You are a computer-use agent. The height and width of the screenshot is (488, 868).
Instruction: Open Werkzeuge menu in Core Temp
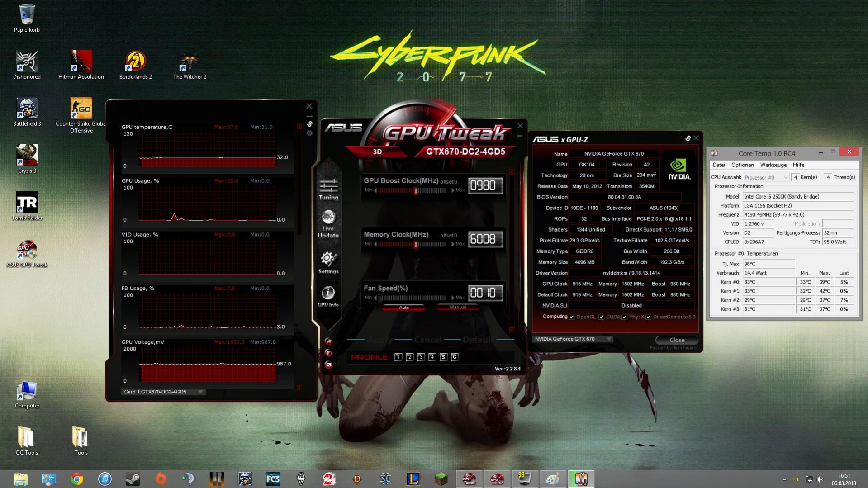coord(773,165)
